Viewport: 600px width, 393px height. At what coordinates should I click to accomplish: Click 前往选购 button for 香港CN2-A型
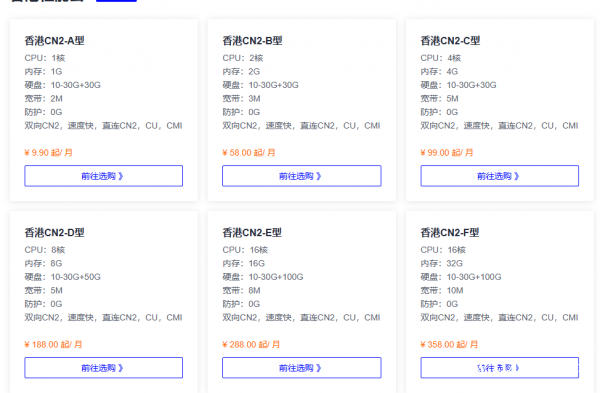tap(103, 176)
